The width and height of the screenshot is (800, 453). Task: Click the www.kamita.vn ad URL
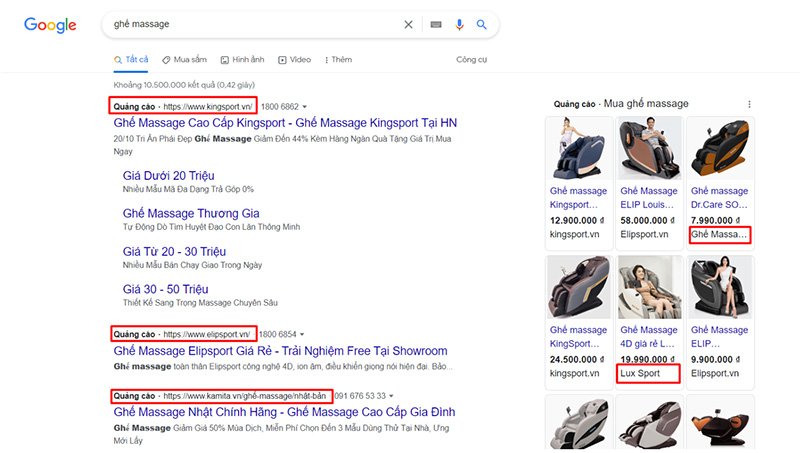coord(244,396)
